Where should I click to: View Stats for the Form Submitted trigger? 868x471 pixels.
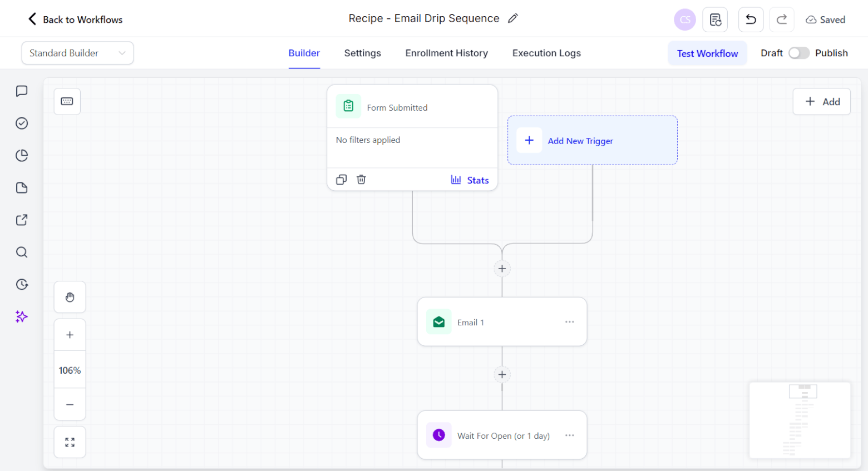click(470, 180)
